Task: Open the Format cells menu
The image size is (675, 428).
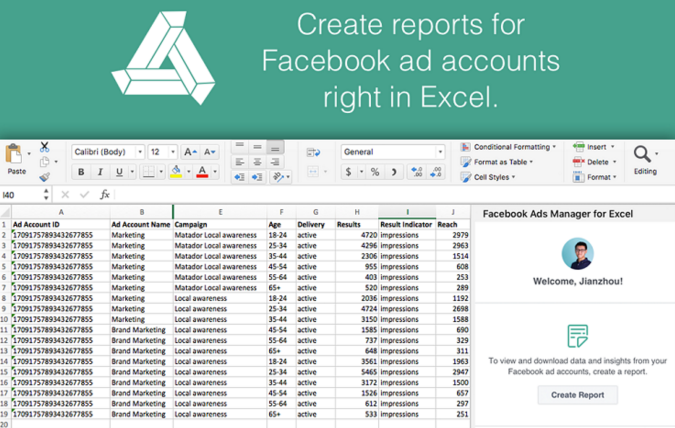Action: point(595,177)
